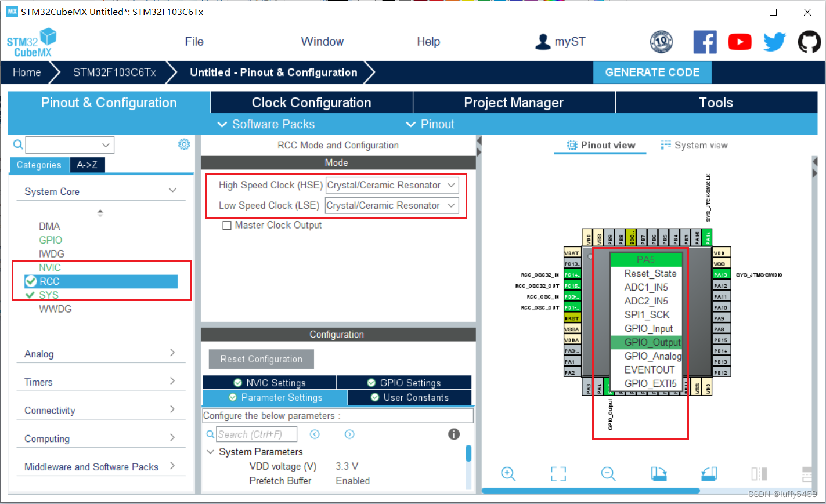Image resolution: width=826 pixels, height=504 pixels.
Task: Click the flip chip view icon
Action: point(759,474)
